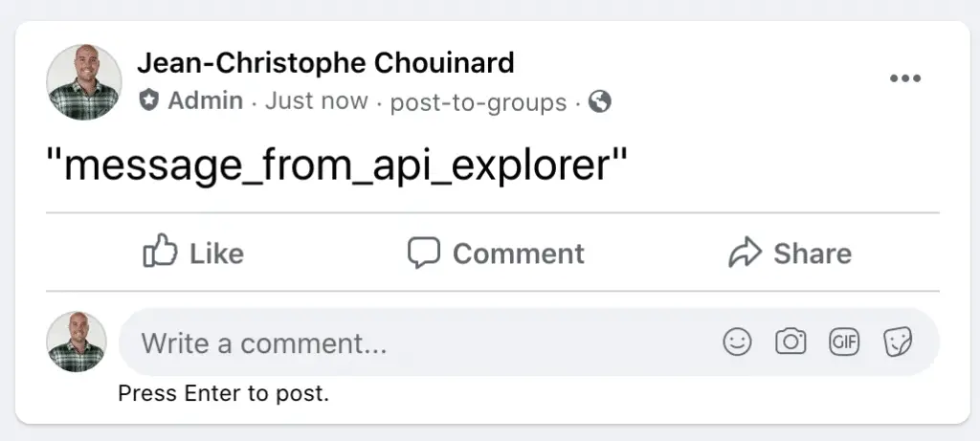Click the author's profile picture in header
The image size is (980, 441).
coord(84,82)
